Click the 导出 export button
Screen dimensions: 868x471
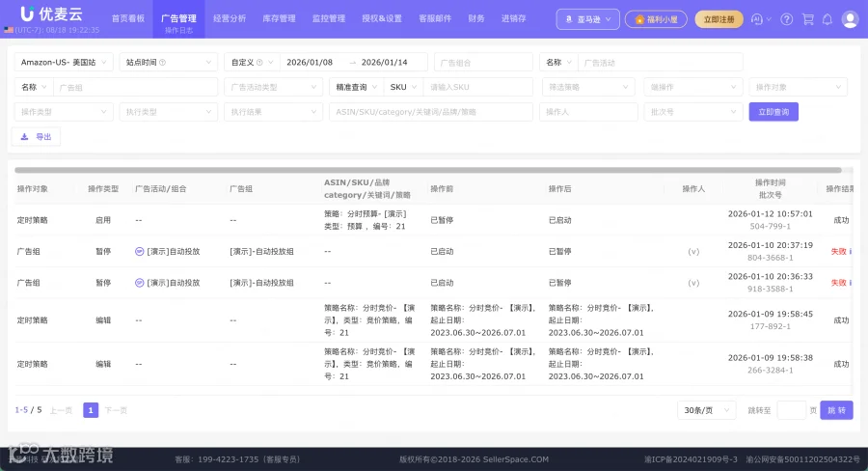tap(36, 137)
